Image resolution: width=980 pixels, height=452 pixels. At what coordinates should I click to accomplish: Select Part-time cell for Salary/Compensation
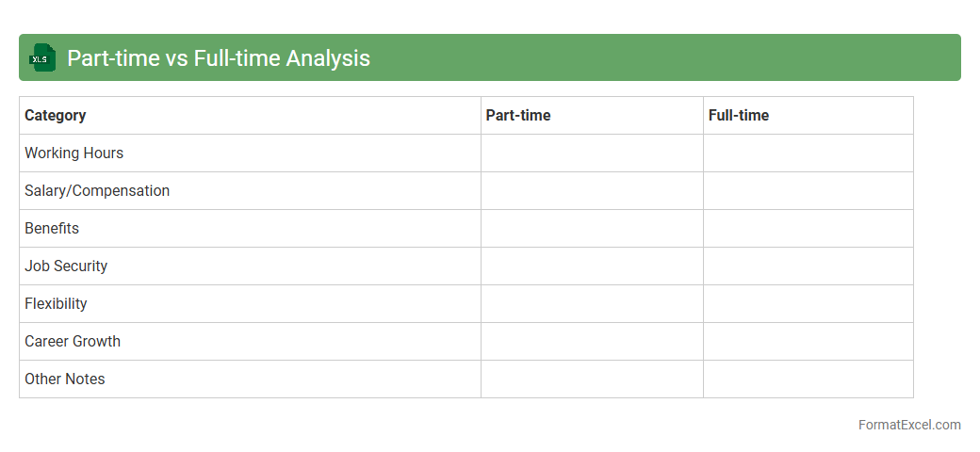pos(592,191)
